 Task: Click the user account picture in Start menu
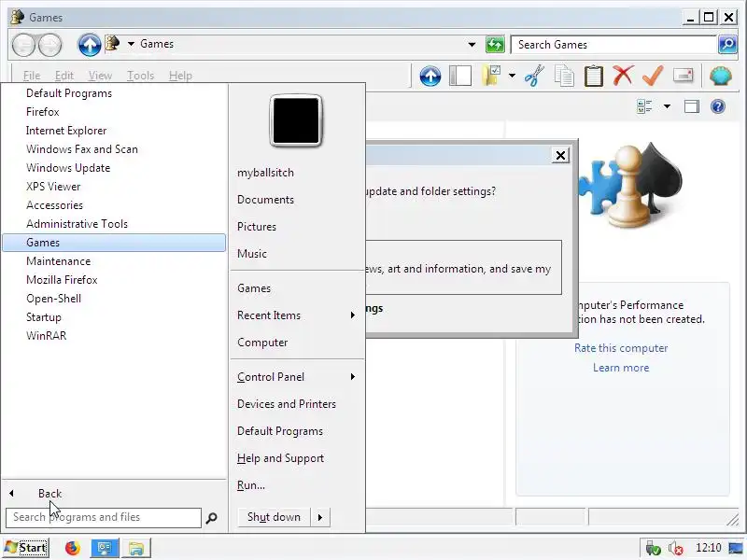(296, 120)
